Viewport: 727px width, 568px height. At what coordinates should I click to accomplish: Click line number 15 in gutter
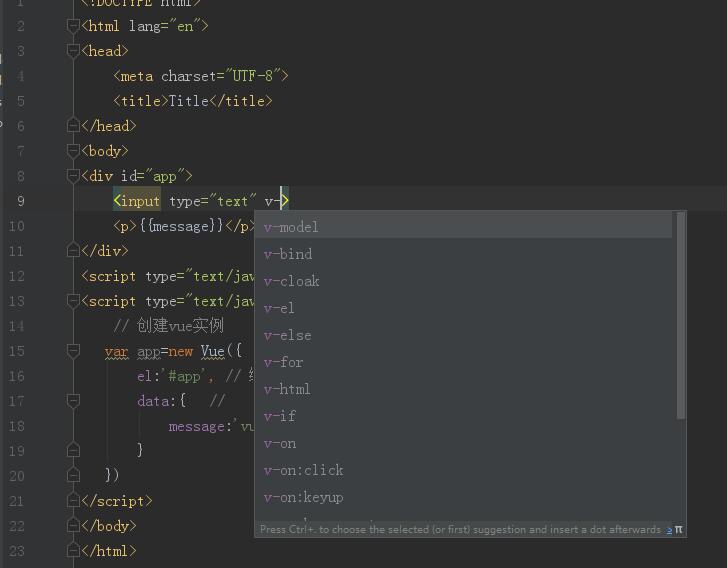17,351
